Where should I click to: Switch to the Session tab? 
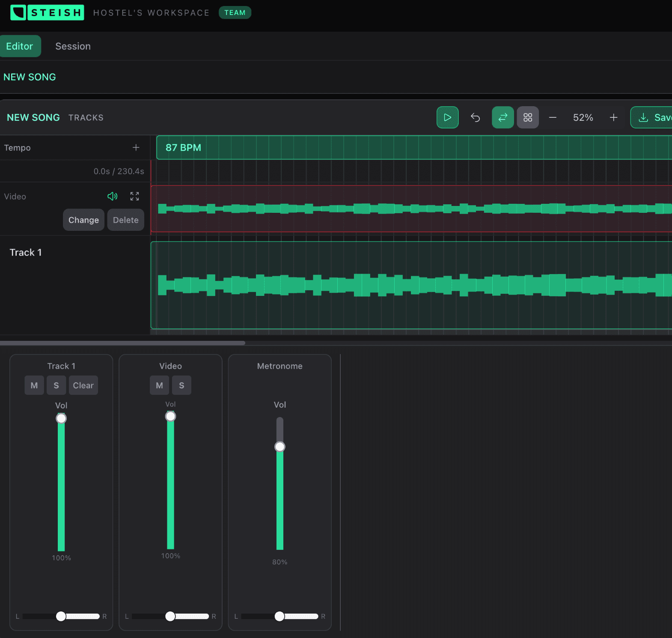73,46
